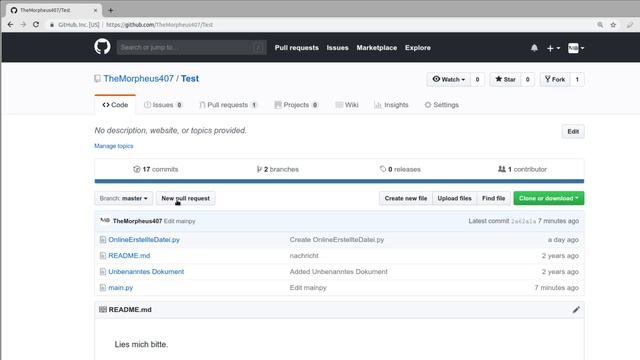
Task: Click the README.md header book icon
Action: click(x=103, y=309)
